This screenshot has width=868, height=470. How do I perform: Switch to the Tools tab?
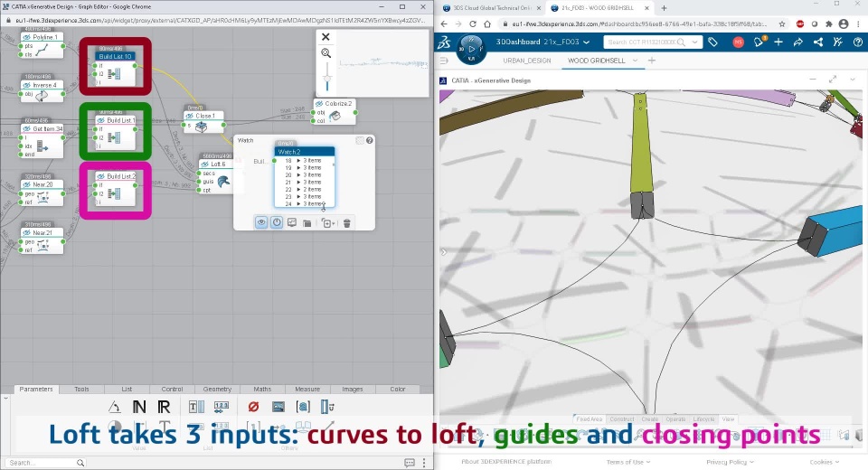click(81, 390)
